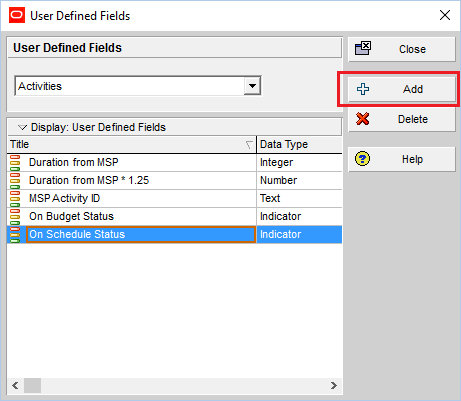Sort by the Title column header
Screen dimensions: 461x401
(132, 144)
